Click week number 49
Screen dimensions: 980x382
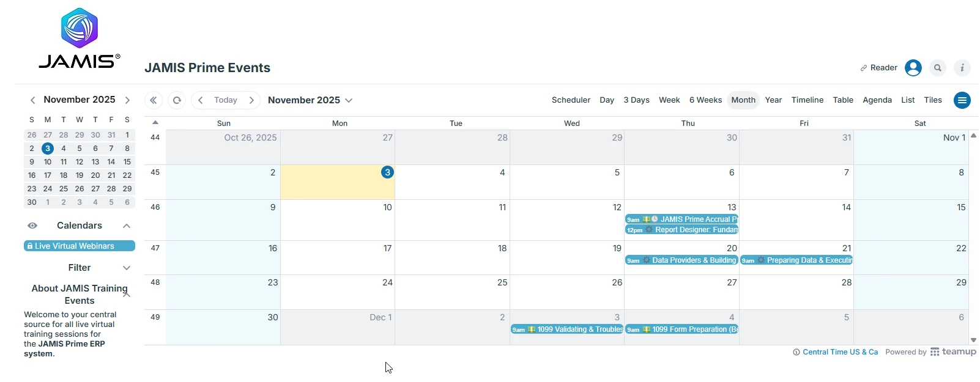tap(155, 317)
